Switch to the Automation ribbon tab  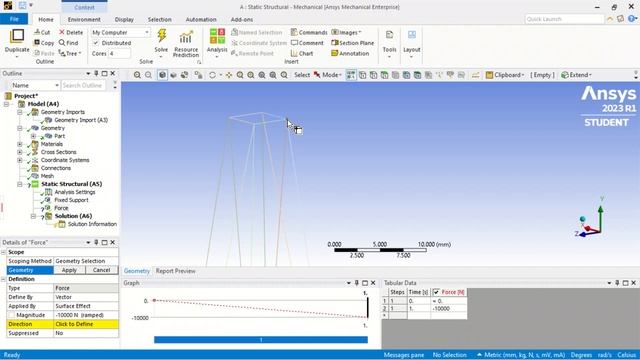201,20
